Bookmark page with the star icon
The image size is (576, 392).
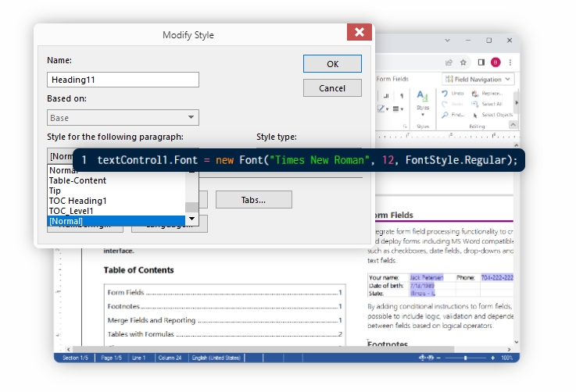pos(463,62)
